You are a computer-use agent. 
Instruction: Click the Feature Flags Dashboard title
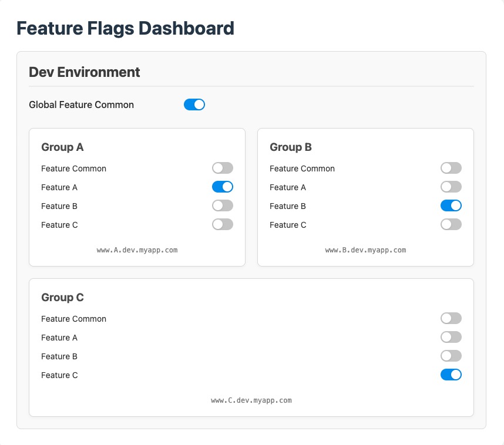point(125,28)
